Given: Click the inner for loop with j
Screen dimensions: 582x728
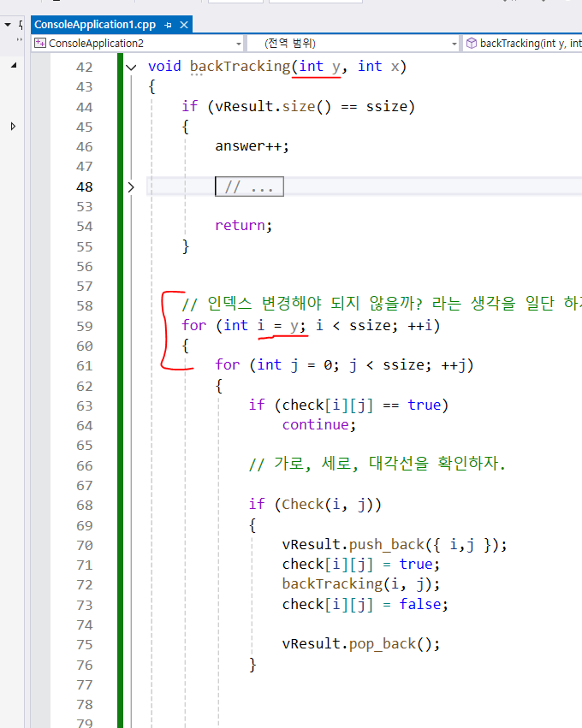Looking at the screenshot, I should click(x=344, y=365).
